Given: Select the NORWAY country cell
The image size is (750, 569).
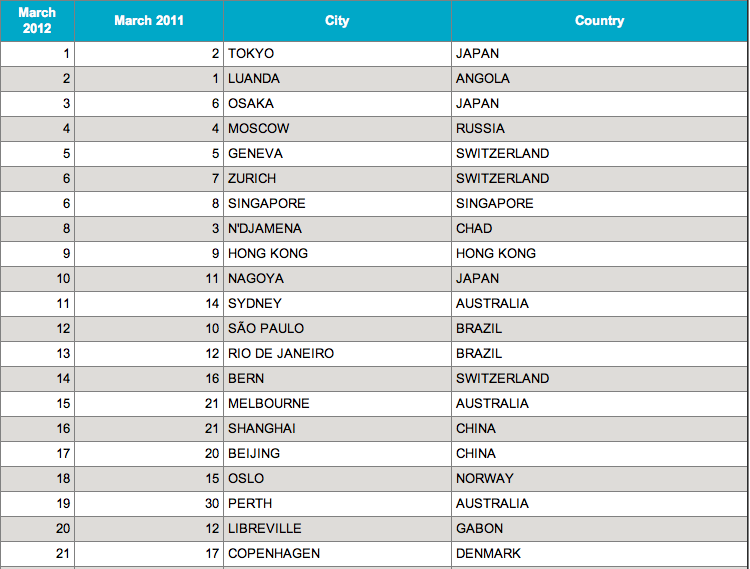Looking at the screenshot, I should coord(599,479).
